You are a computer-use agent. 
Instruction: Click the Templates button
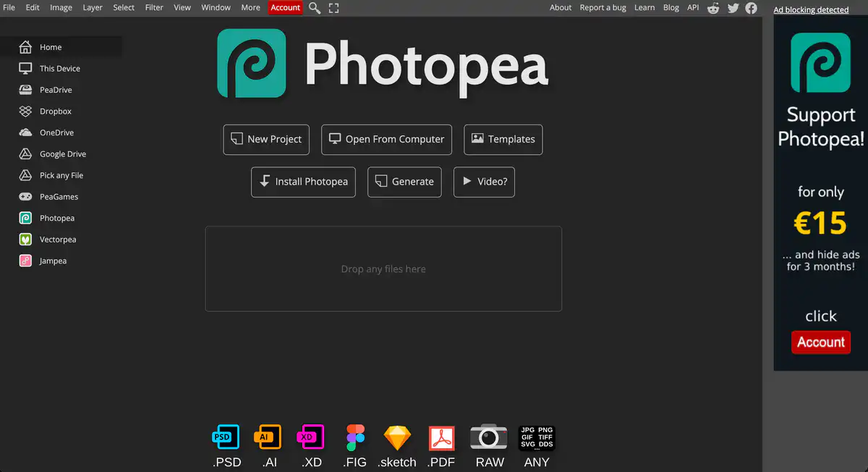point(503,139)
